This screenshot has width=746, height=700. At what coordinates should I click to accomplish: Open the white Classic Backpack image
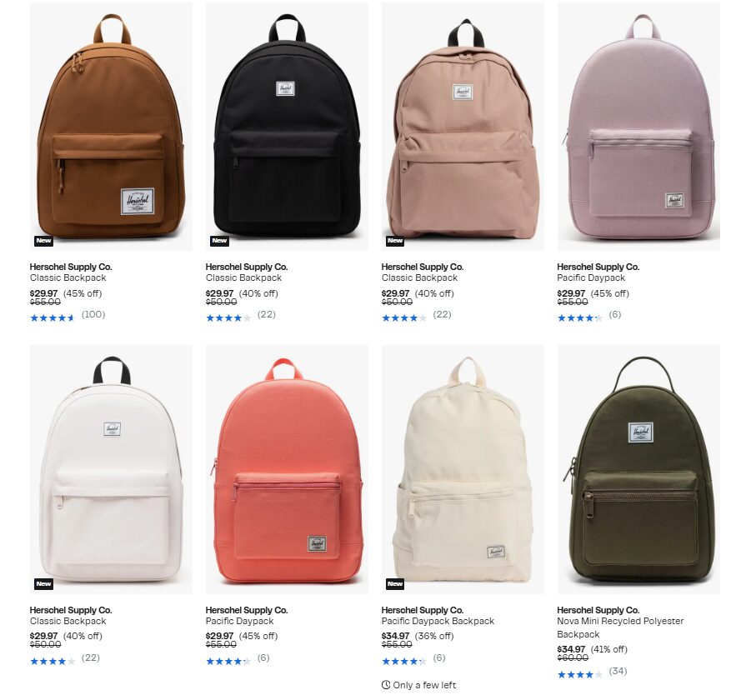pos(111,469)
